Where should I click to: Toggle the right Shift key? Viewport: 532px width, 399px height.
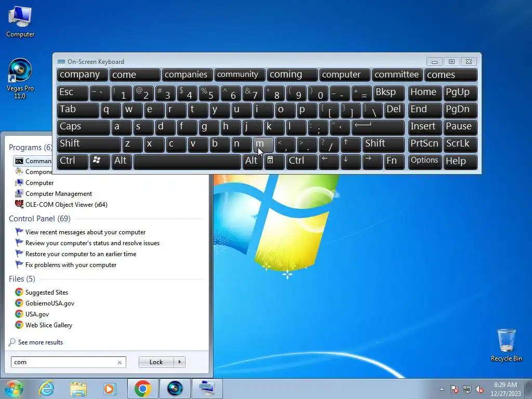383,145
